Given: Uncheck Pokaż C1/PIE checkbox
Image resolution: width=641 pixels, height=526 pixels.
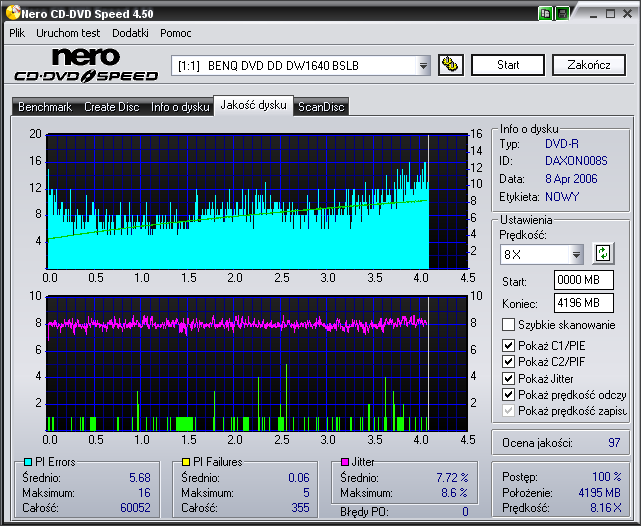Looking at the screenshot, I should click(x=508, y=346).
